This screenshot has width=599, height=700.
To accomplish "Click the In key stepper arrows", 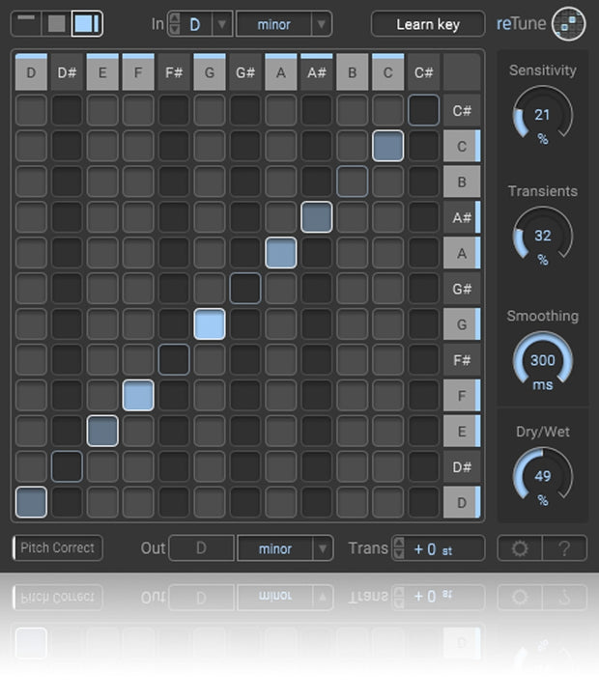I will (x=175, y=24).
